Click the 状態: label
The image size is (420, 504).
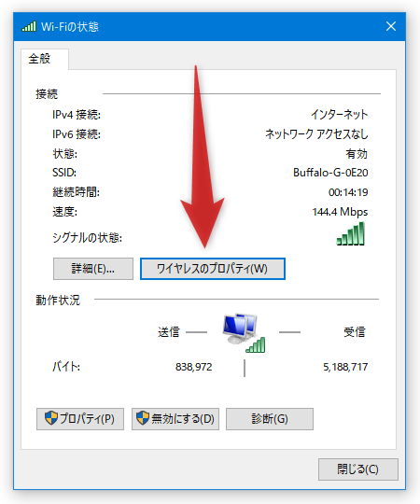(x=64, y=154)
